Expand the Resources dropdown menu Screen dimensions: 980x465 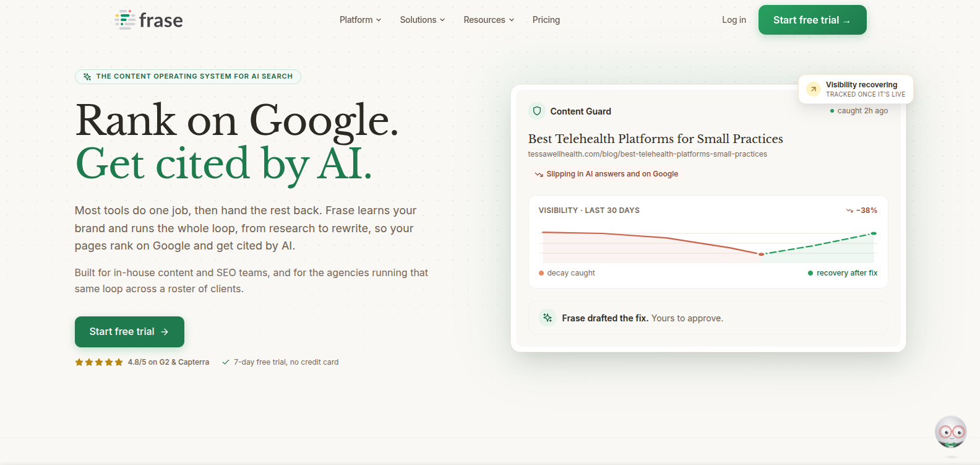tap(489, 20)
